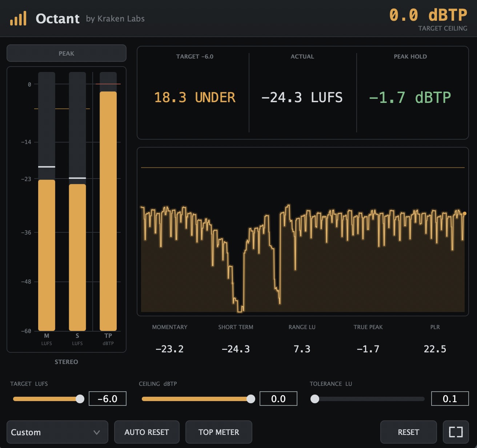Toggle fullscreen with the expand brackets icon
Viewport: 477px width, 448px height.
[456, 432]
